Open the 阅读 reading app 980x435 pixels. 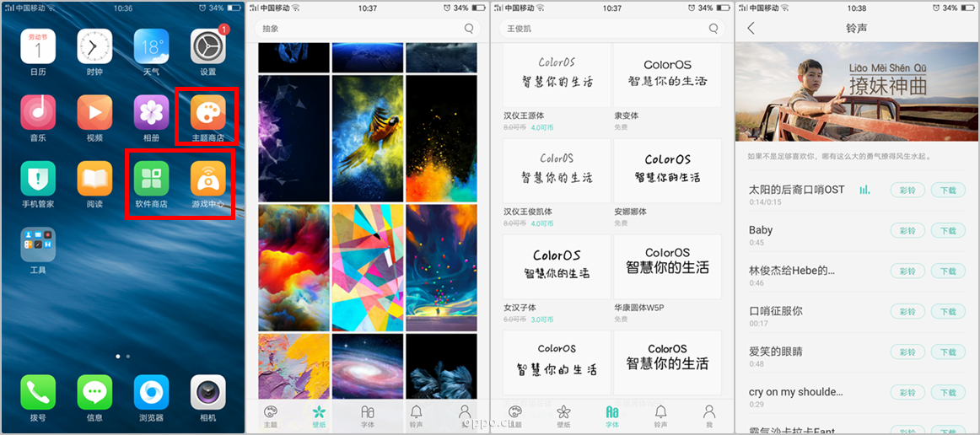click(94, 179)
